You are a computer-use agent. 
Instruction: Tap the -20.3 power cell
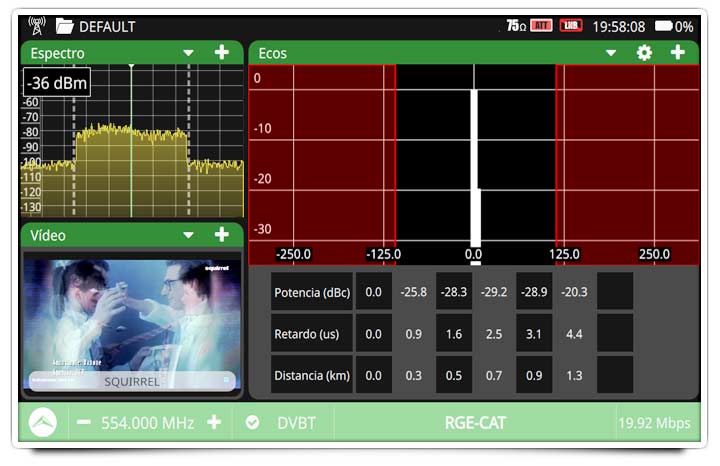pyautogui.click(x=574, y=292)
